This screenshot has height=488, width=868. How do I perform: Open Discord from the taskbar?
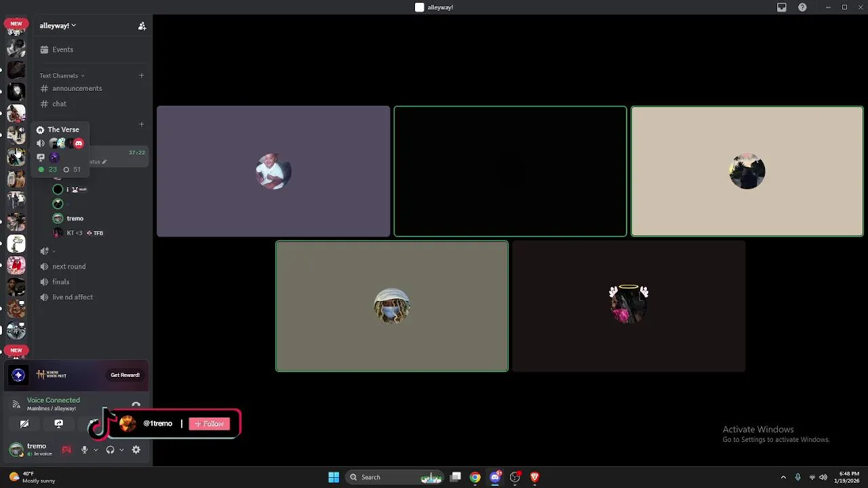point(496,477)
